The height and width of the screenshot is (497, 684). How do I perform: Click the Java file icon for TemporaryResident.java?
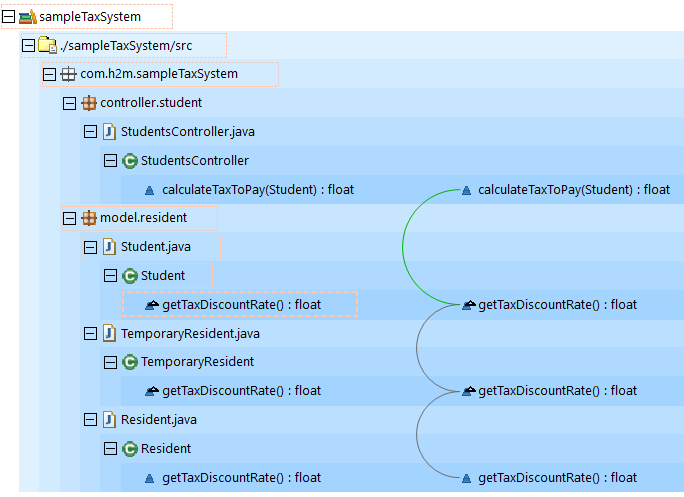click(109, 333)
